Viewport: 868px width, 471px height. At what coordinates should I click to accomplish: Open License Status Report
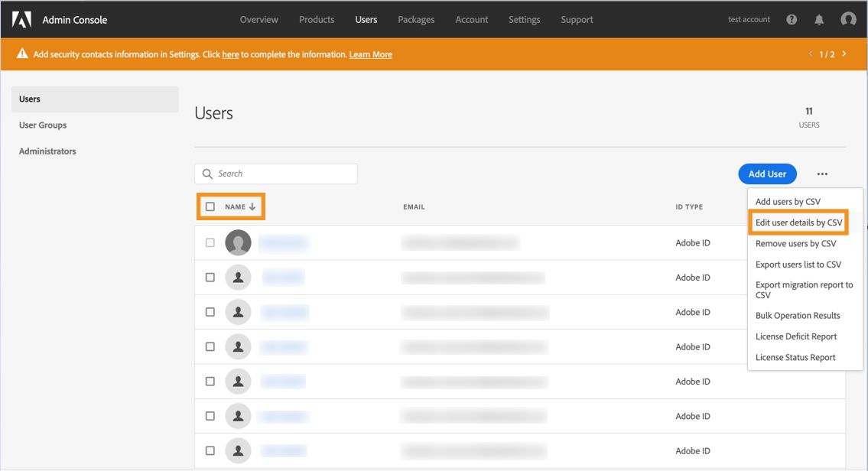pos(795,358)
